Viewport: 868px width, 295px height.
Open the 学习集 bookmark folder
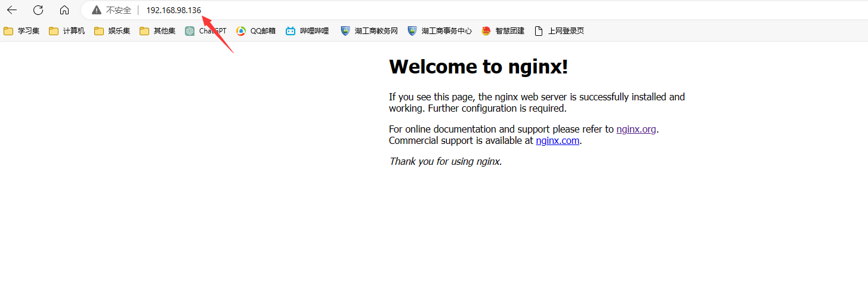[x=21, y=31]
